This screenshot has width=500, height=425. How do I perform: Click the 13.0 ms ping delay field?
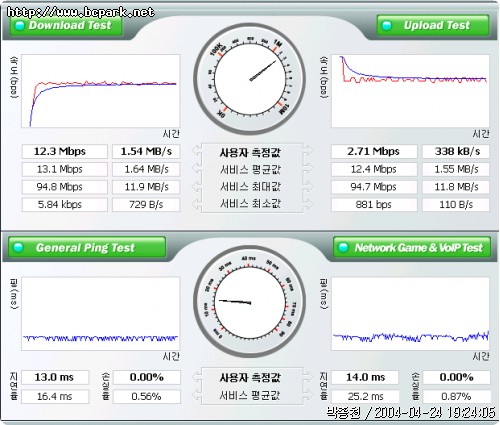(55, 377)
